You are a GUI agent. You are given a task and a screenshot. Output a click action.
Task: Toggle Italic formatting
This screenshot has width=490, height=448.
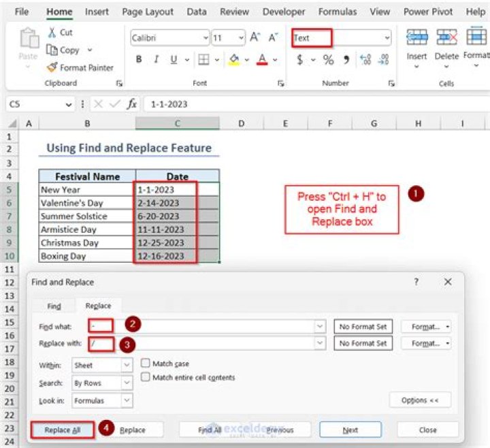point(157,59)
